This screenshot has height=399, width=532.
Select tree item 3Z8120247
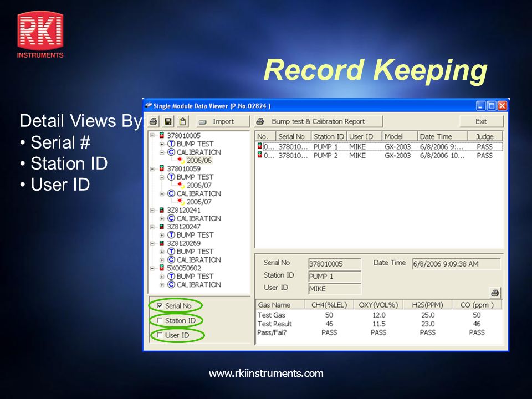[183, 227]
